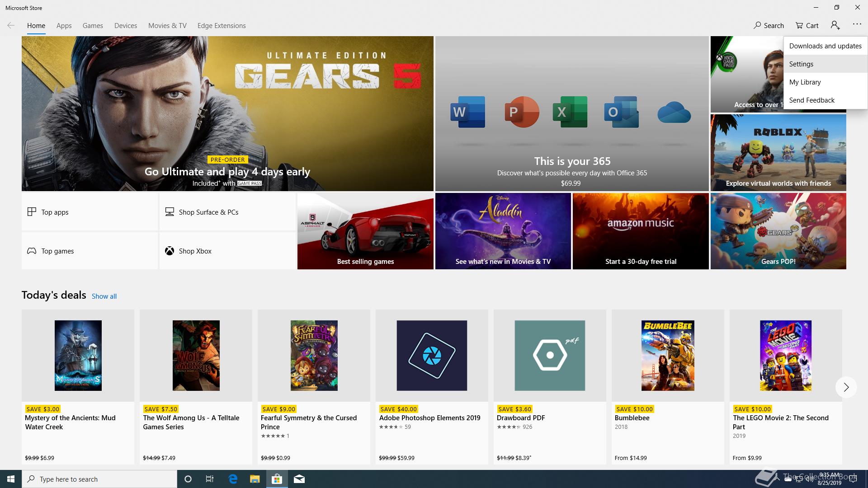This screenshot has width=868, height=488.
Task: Go to Movies & TV tab
Action: coord(167,25)
